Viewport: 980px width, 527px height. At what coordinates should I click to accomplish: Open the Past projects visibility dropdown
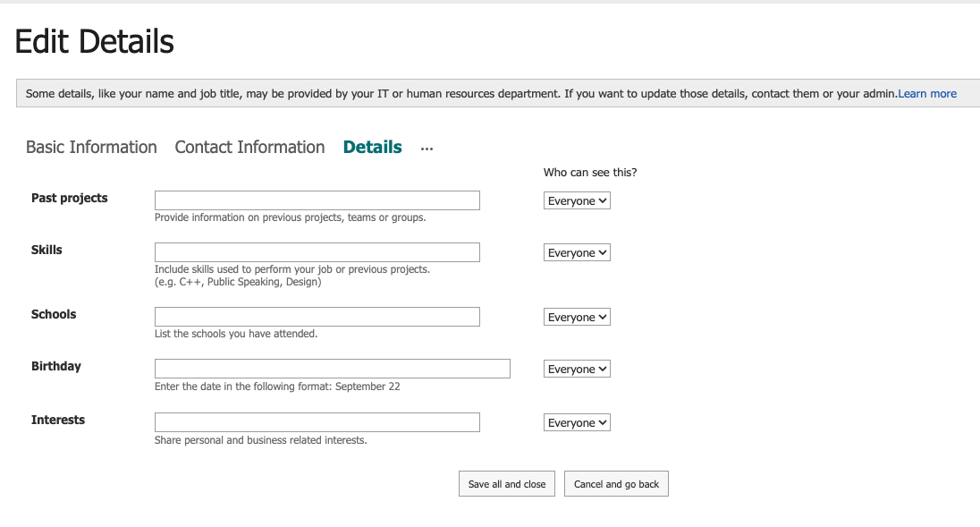click(577, 200)
